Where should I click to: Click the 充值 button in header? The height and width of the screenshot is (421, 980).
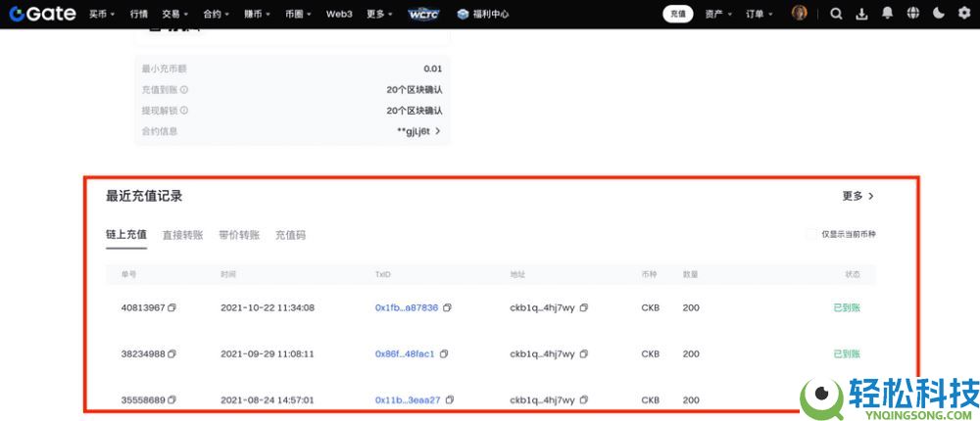click(677, 14)
